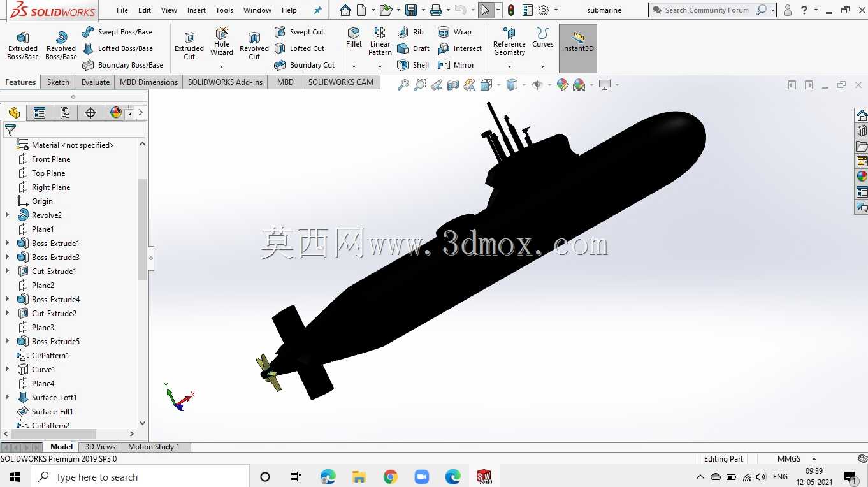
Task: Open the PropertyManager tab
Action: [x=40, y=113]
